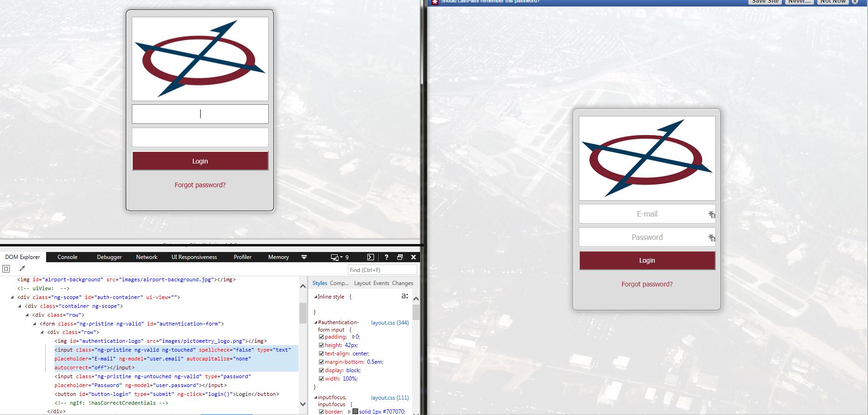Collapse the auth-container div node
Screen dimensions: 868x415
(x=12, y=297)
